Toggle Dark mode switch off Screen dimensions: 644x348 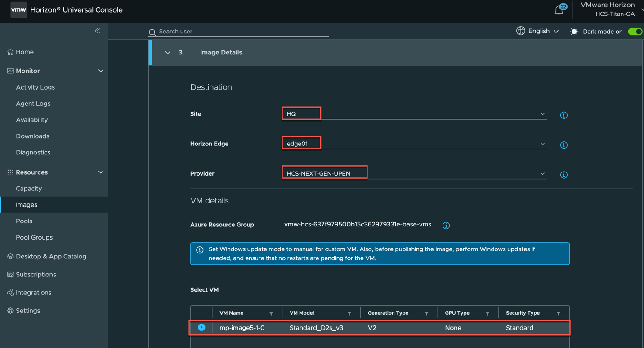pos(635,32)
